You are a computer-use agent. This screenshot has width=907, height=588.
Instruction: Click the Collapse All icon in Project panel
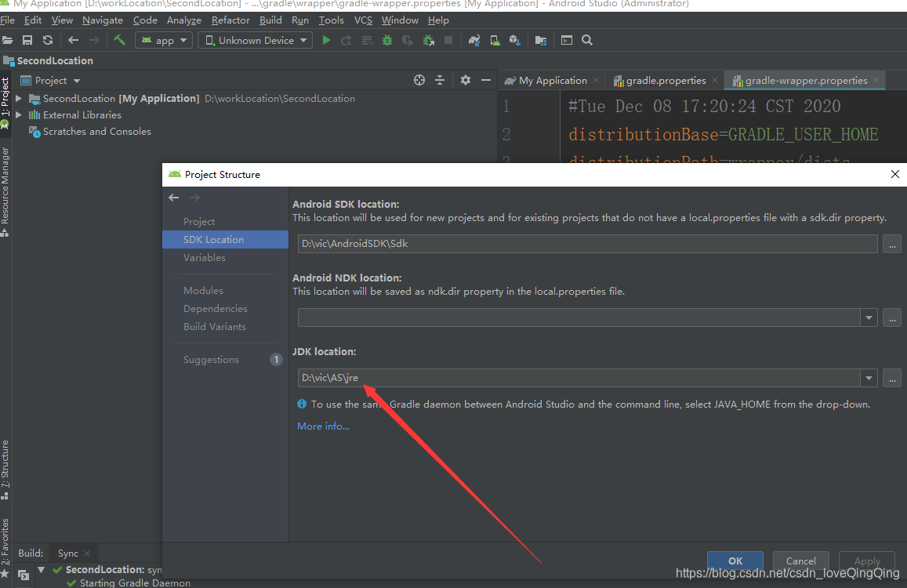coord(440,81)
